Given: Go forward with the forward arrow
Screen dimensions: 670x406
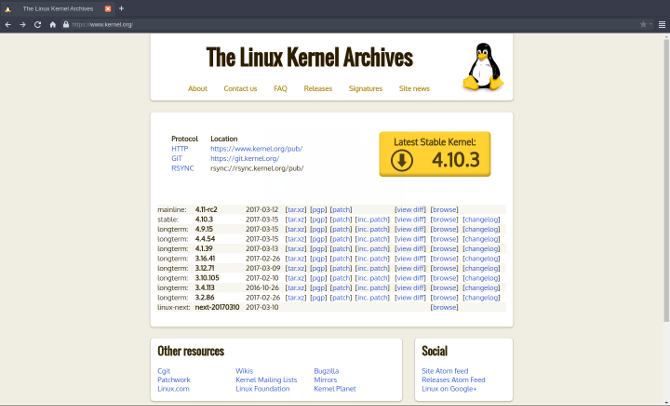Looking at the screenshot, I should 23,24.
